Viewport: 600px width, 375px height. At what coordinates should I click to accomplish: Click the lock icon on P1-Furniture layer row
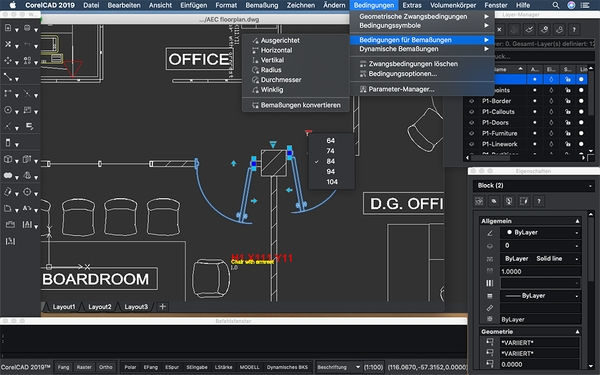click(x=567, y=133)
